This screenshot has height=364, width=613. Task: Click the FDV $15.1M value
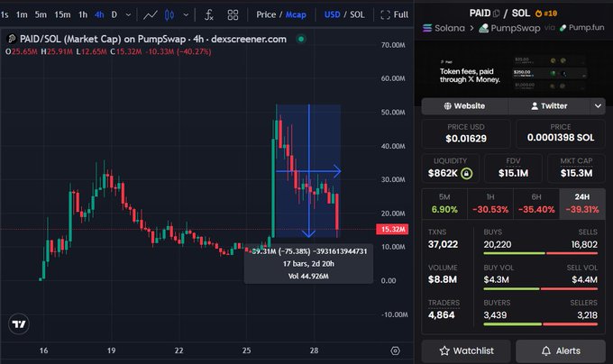pos(513,173)
